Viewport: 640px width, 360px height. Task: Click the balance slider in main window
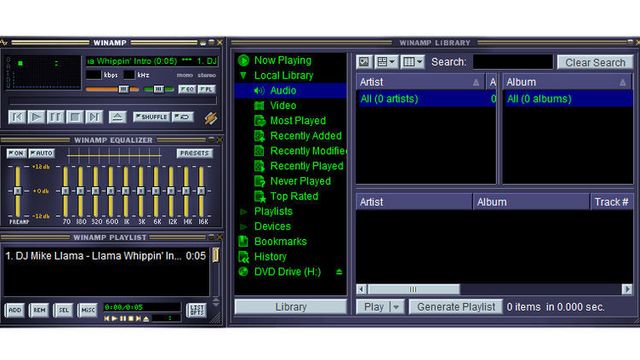click(159, 89)
